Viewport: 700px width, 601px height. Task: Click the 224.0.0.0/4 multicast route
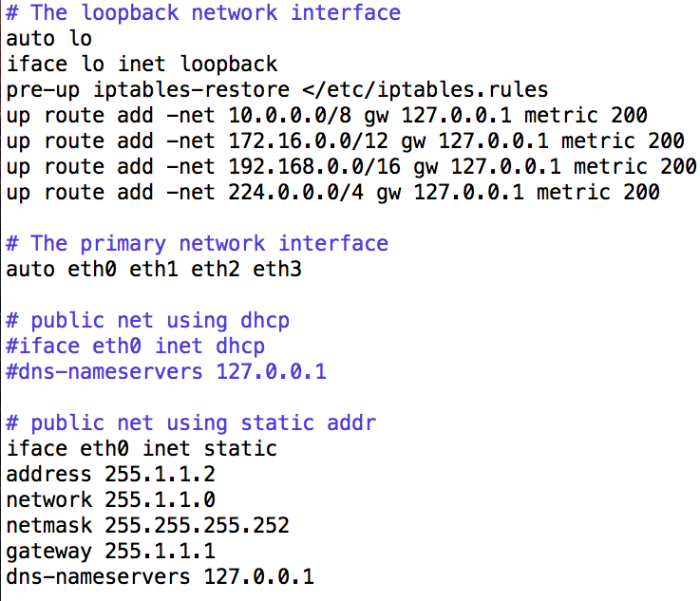pyautogui.click(x=332, y=193)
